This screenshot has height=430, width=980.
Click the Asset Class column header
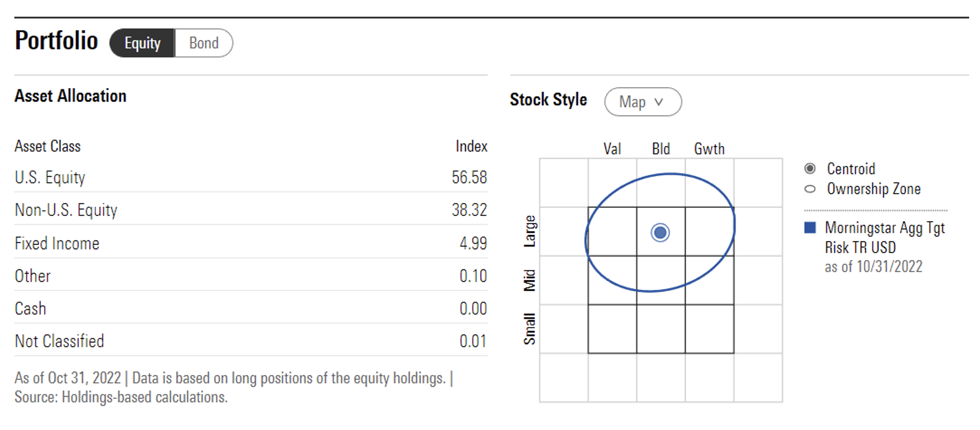48,146
